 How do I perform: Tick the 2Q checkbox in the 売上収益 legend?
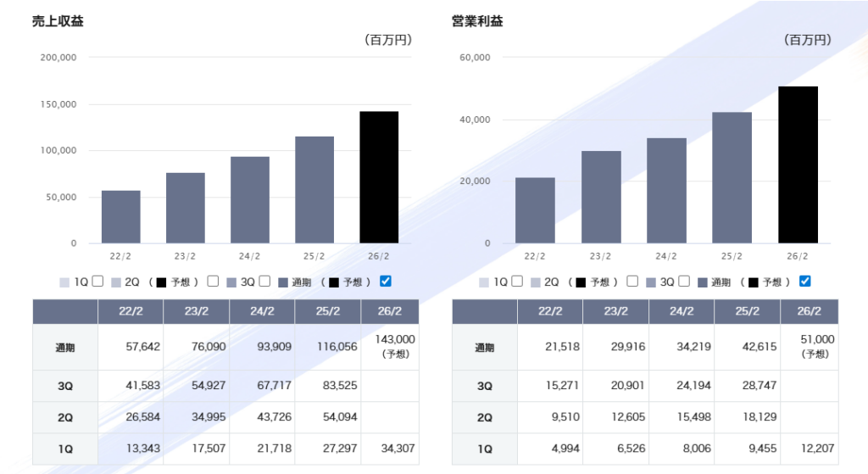click(213, 282)
